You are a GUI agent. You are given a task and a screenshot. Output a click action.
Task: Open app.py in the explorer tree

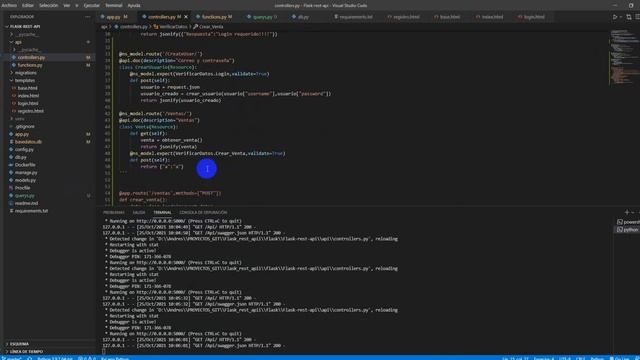point(22,134)
